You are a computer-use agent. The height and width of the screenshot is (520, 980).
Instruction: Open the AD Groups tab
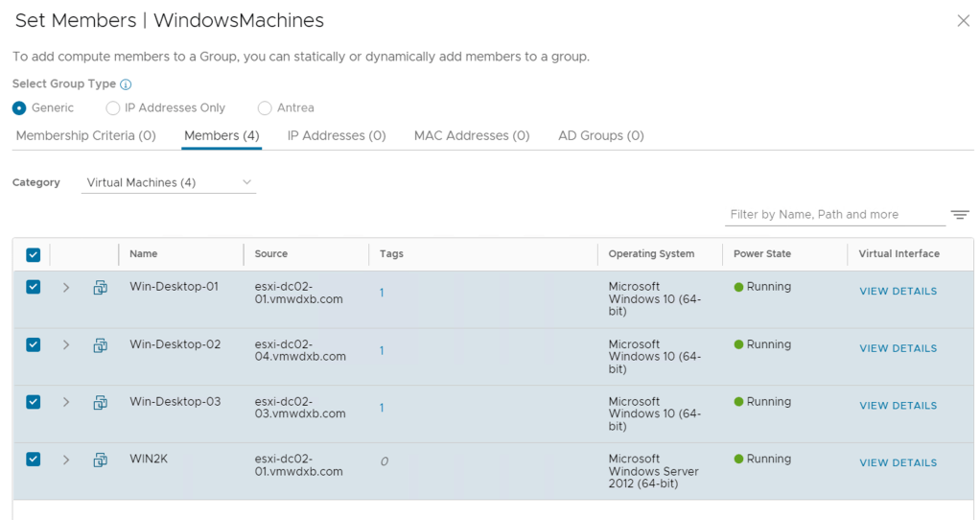(600, 136)
